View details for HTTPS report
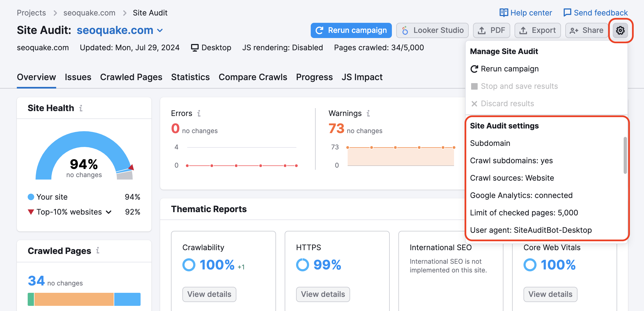Viewport: 644px width, 311px height. (x=323, y=294)
